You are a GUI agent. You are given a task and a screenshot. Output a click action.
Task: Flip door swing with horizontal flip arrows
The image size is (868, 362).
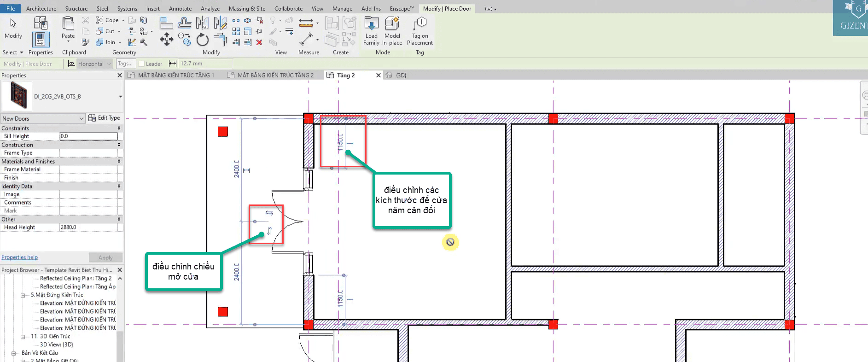269,213
